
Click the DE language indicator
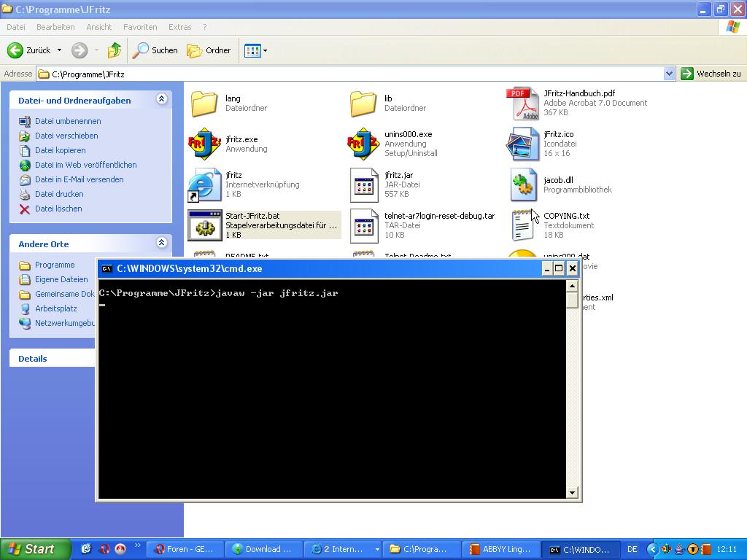[632, 550]
